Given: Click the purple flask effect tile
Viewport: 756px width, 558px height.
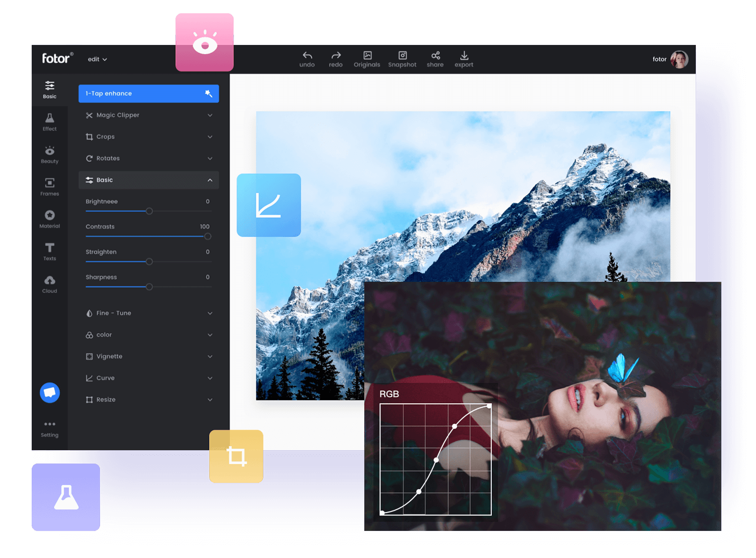Looking at the screenshot, I should coord(66,497).
